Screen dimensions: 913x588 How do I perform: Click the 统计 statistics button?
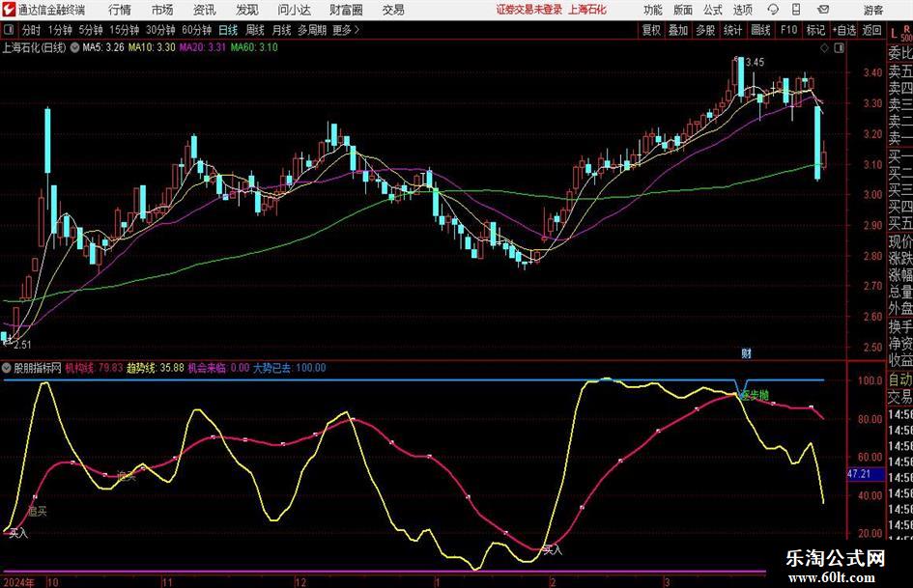(x=732, y=30)
